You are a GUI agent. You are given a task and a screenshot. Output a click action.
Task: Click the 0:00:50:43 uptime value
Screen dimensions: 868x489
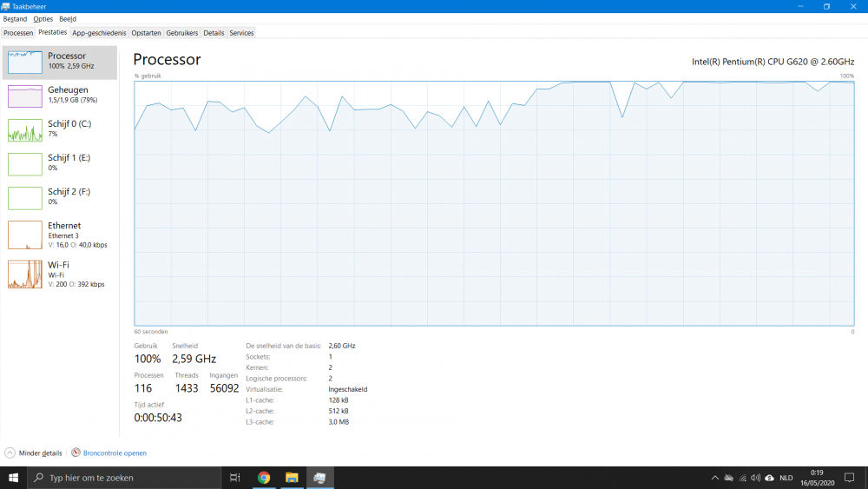pyautogui.click(x=158, y=418)
